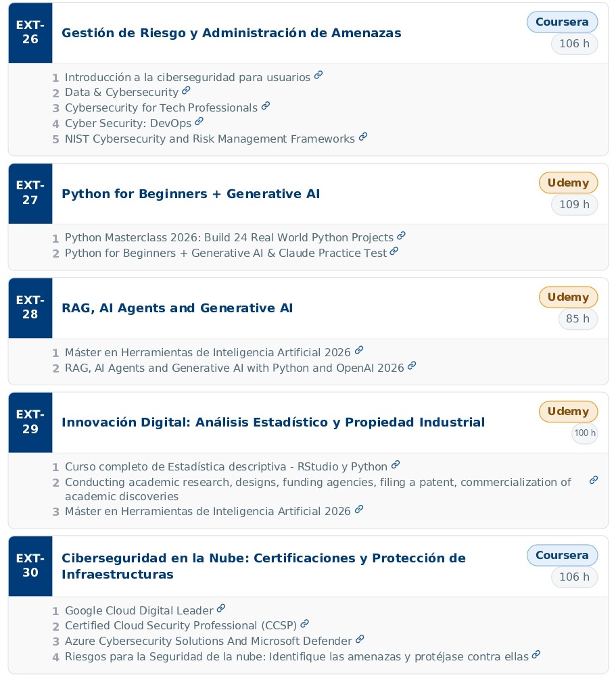The height and width of the screenshot is (680, 616).
Task: Click link icon after Claude Practice Test
Action: point(394,251)
